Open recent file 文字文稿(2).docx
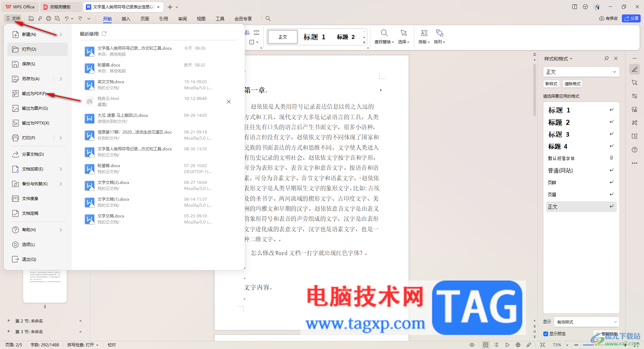The height and width of the screenshot is (349, 644). (158, 186)
